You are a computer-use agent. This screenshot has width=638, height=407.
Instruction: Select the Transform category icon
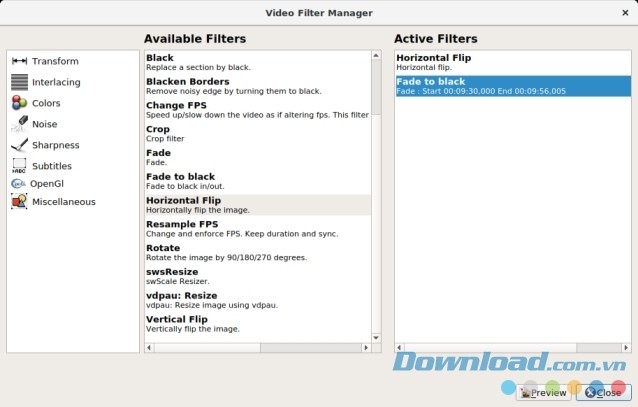click(x=19, y=61)
